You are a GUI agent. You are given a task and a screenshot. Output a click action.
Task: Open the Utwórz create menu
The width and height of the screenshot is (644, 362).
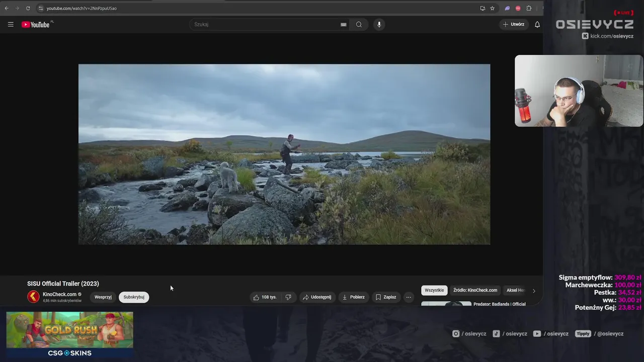(x=514, y=24)
